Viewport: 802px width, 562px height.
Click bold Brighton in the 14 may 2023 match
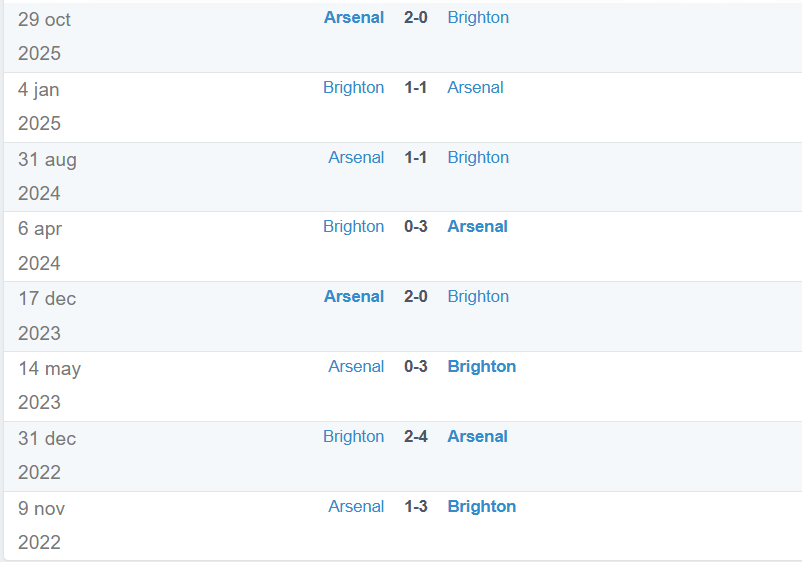pyautogui.click(x=481, y=367)
